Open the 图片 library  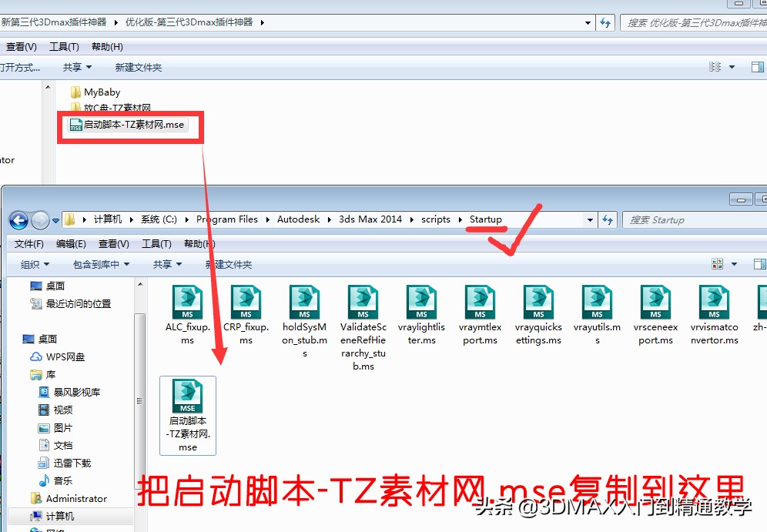click(x=55, y=428)
